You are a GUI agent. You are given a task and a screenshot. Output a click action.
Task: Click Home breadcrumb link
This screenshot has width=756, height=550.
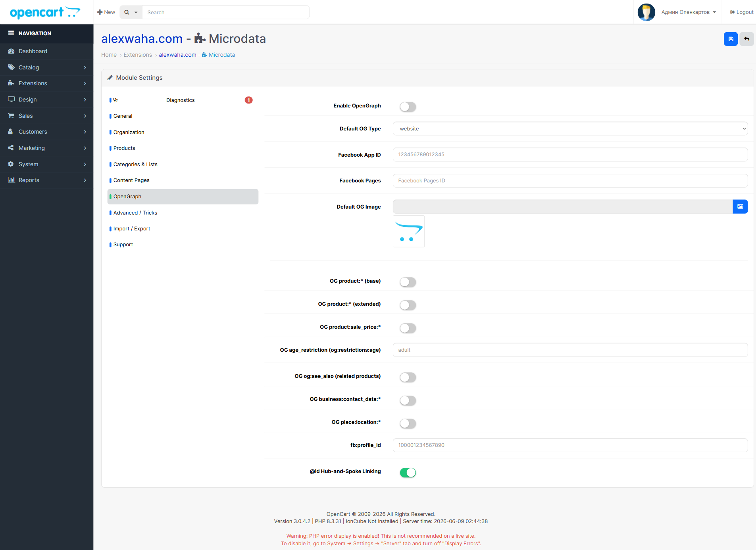coord(109,55)
